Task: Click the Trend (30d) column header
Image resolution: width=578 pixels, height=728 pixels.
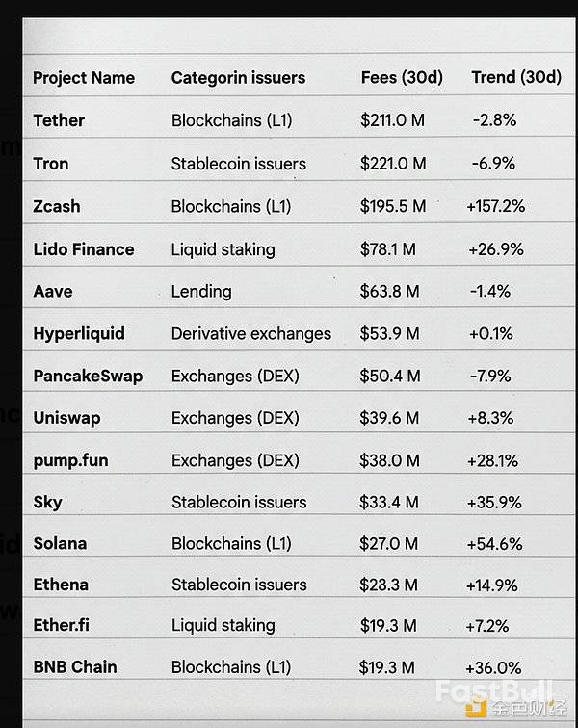Action: click(x=515, y=78)
